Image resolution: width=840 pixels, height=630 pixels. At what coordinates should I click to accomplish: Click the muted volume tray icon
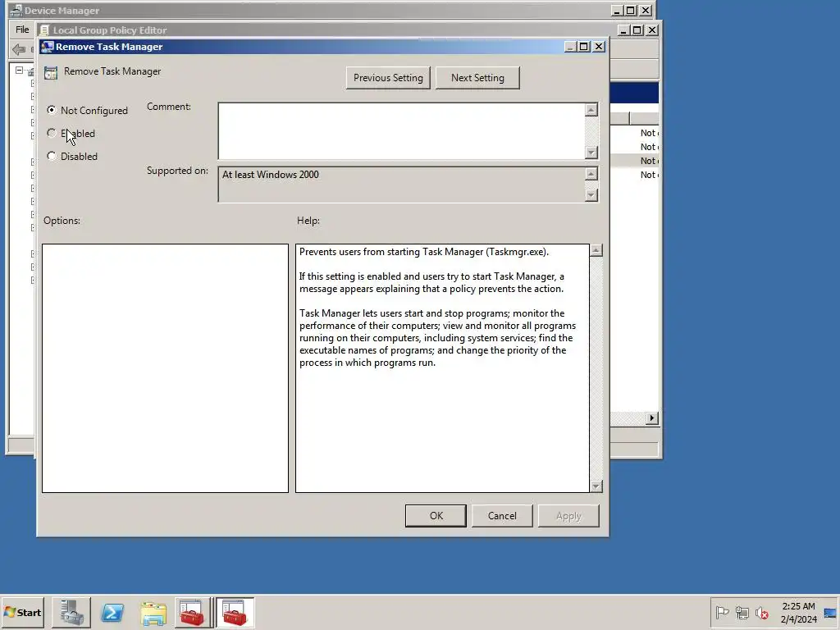tap(762, 612)
